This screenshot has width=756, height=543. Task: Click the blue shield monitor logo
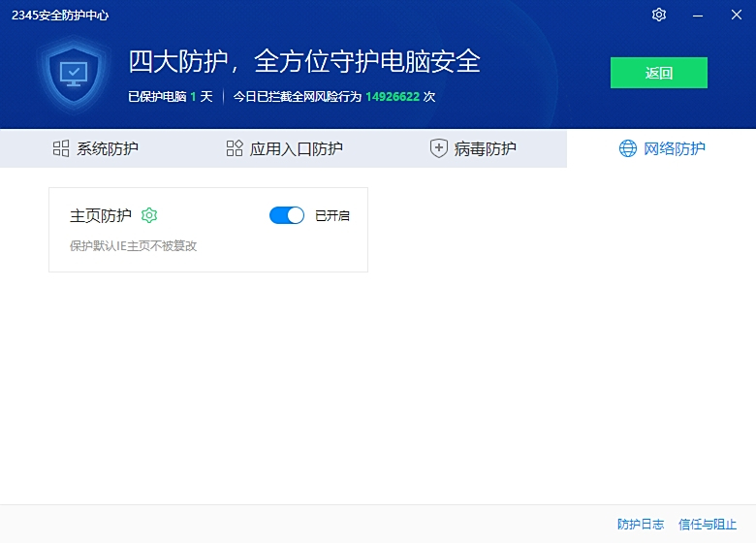[74, 74]
